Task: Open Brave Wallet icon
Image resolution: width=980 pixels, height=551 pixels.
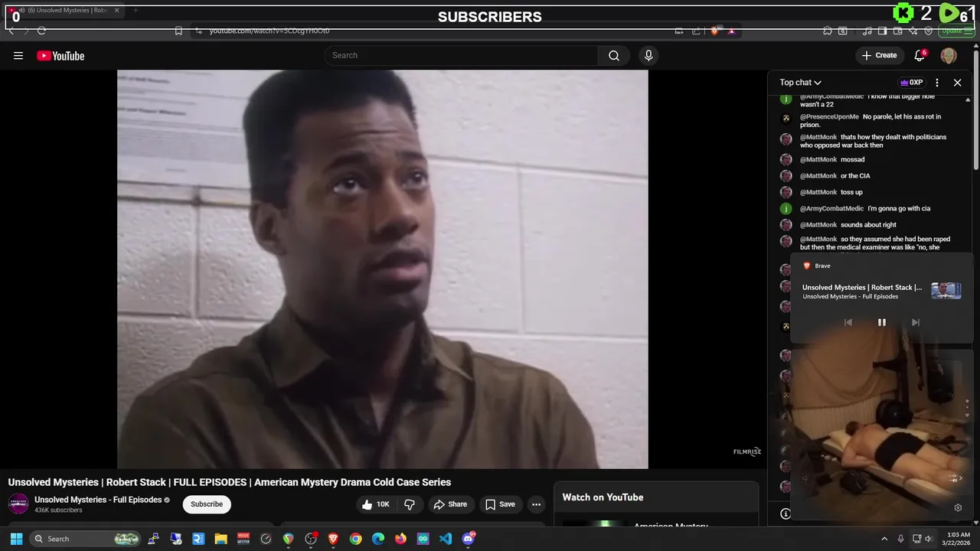Action: 897,31
